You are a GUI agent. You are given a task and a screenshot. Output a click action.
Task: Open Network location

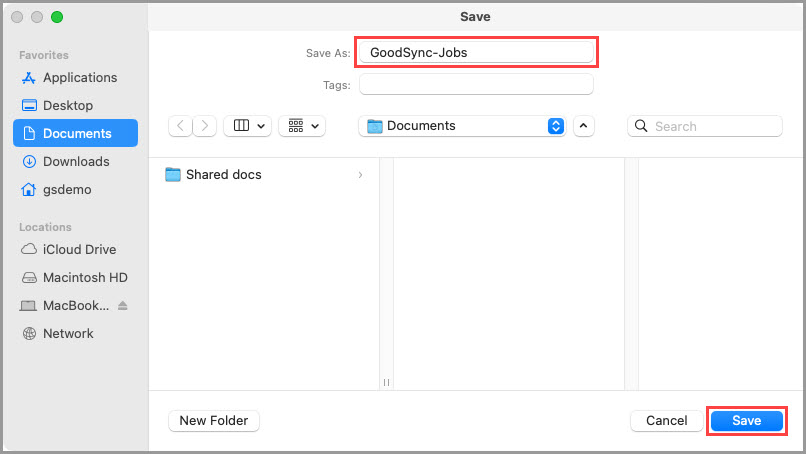[x=75, y=334]
